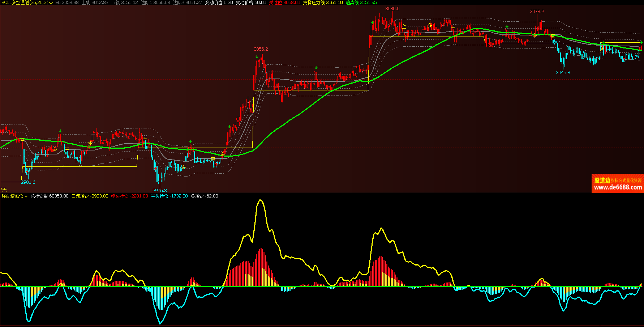
Task: Click green down arrow at chart's far right edge
Action: coord(641,43)
